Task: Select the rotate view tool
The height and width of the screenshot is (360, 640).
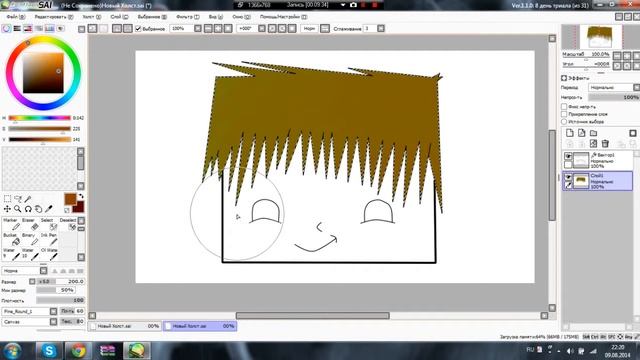Action: click(28, 209)
